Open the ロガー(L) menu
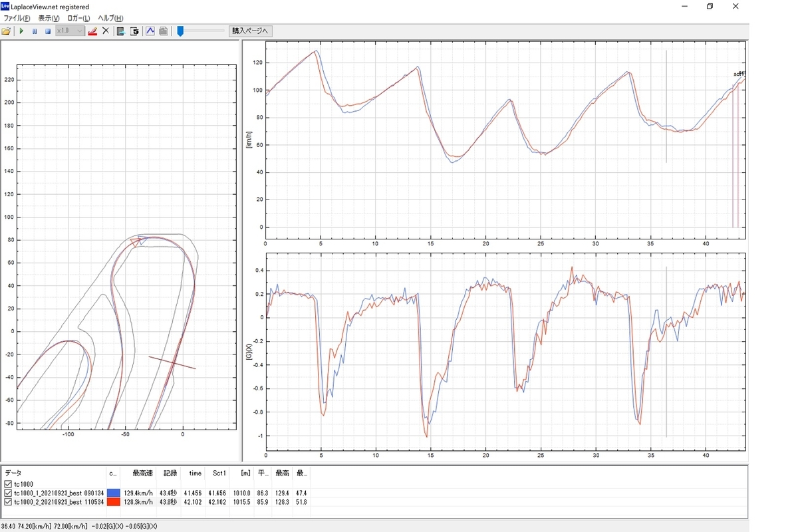 (78, 18)
